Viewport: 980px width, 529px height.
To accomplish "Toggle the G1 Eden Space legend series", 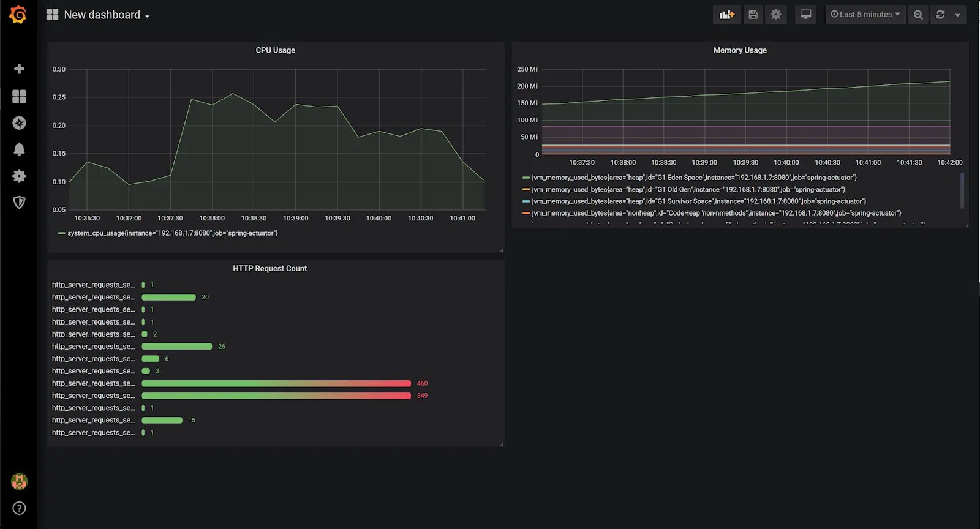I will (x=694, y=178).
